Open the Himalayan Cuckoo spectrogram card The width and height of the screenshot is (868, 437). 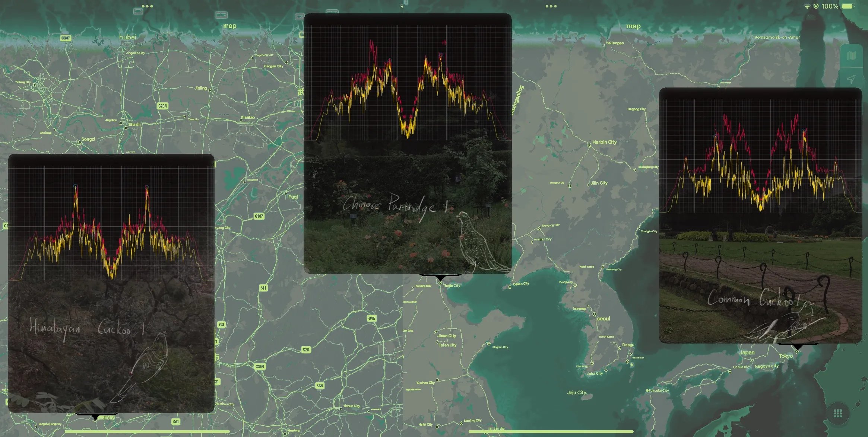111,283
